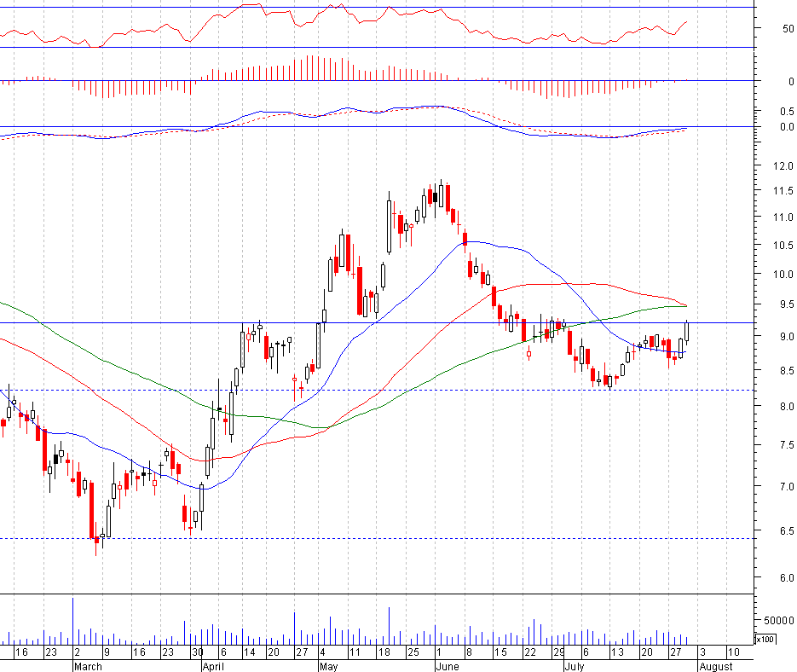Viewport: 797px width, 672px height.
Task: Click the date label 1 above June
Action: (x=438, y=652)
